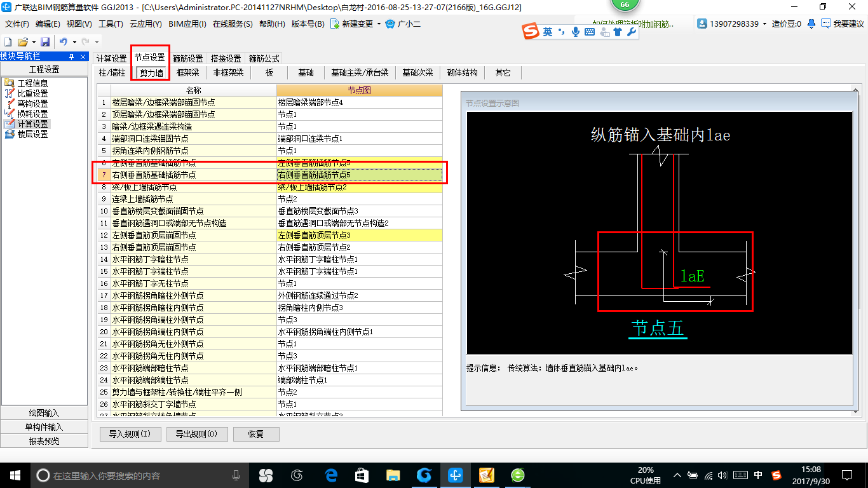The height and width of the screenshot is (488, 868).
Task: Select 楼层设置 in navigation tree
Action: point(32,134)
